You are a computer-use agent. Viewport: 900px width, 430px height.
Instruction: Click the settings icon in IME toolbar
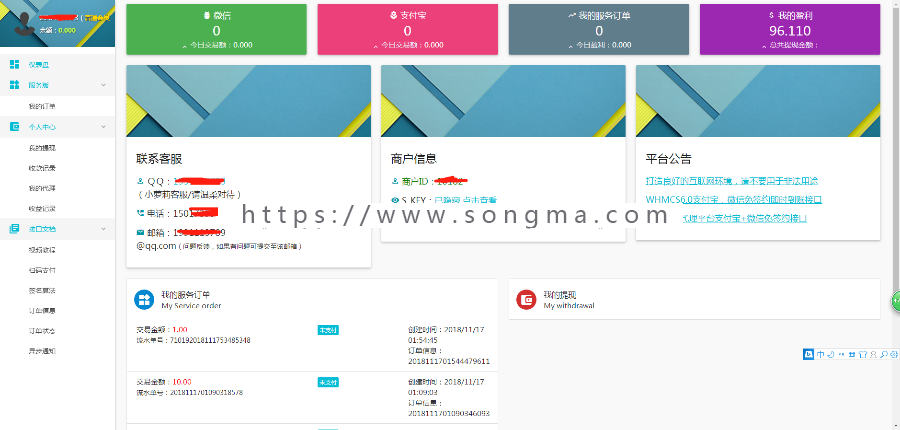click(894, 354)
